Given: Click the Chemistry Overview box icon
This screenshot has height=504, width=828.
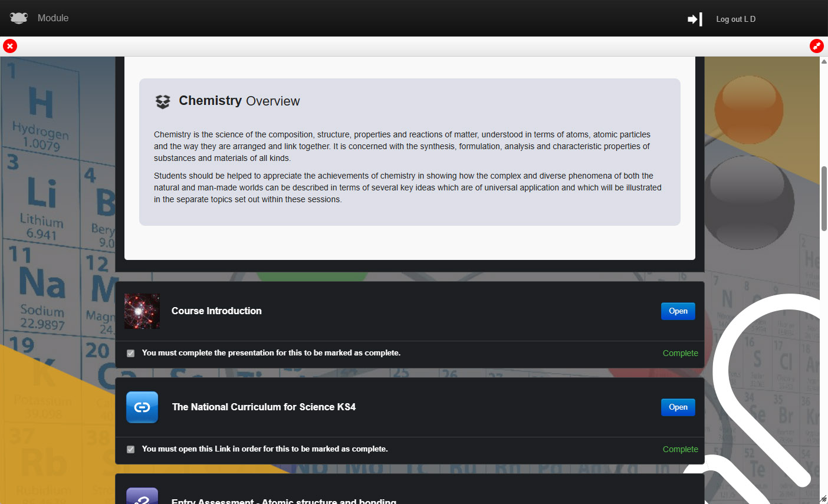Looking at the screenshot, I should (163, 101).
